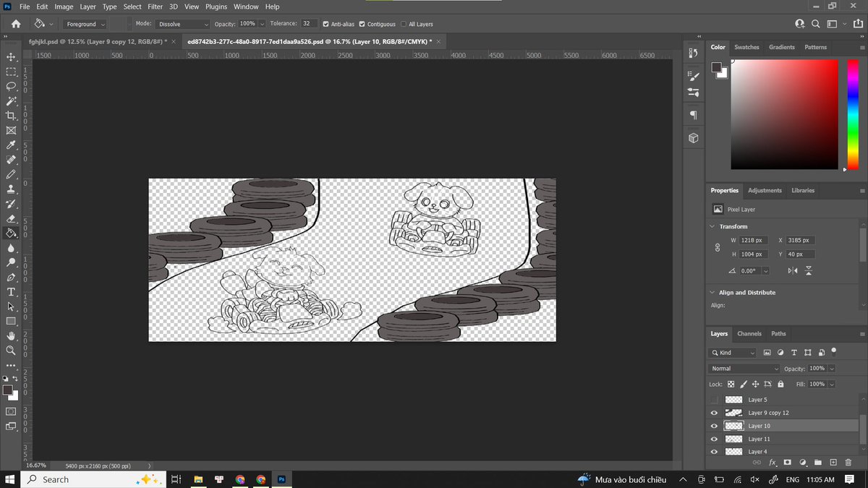Open the History panel icon
Viewport: 868px width, 488px height.
coord(693,53)
